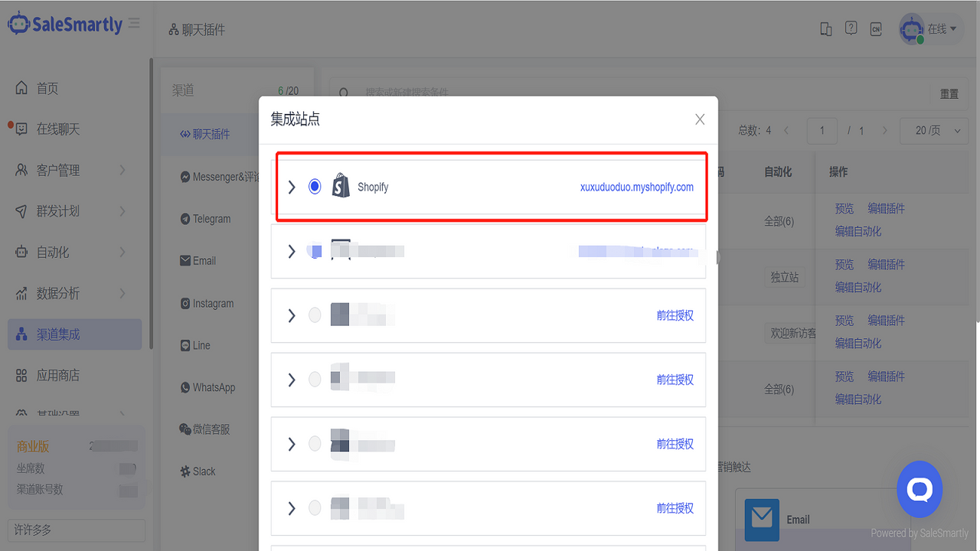
Task: Click the user avatar icon
Action: click(912, 29)
